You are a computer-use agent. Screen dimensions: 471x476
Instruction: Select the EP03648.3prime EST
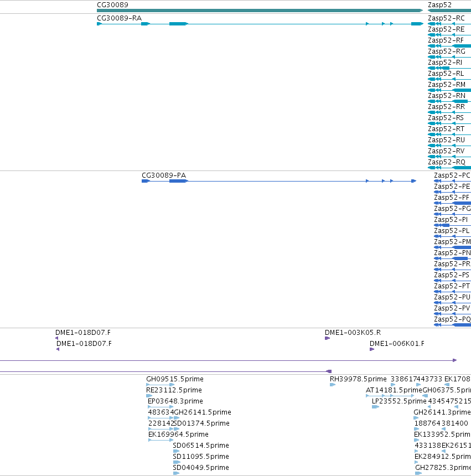(x=175, y=401)
